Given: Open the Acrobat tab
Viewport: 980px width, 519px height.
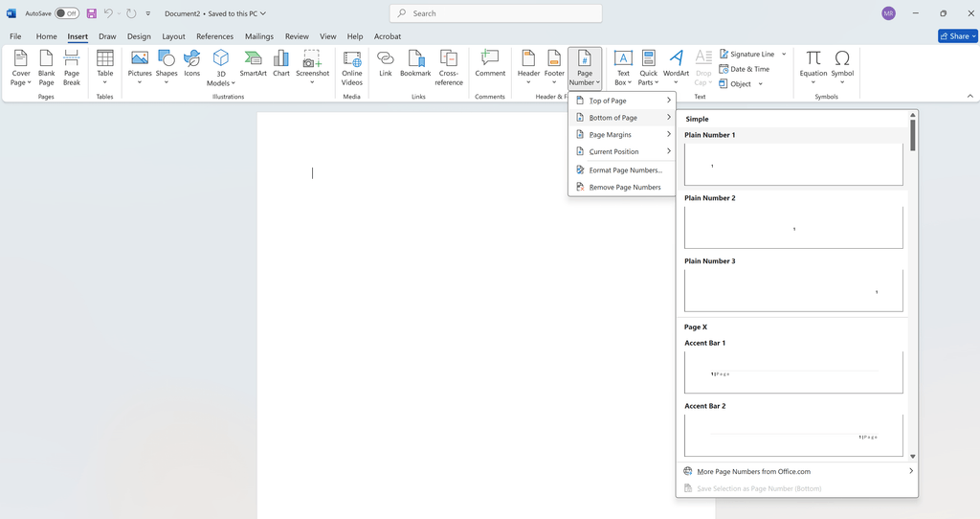Looking at the screenshot, I should click(388, 36).
